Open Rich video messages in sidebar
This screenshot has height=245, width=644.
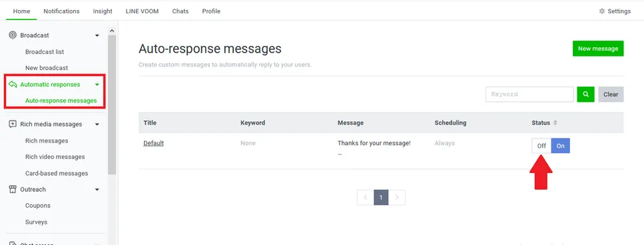coord(55,156)
